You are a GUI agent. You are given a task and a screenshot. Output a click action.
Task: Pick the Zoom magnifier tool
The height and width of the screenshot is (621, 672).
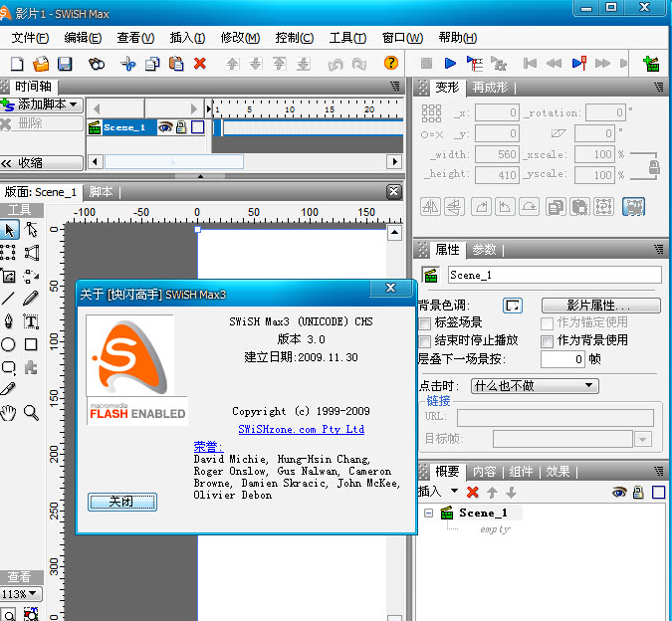pos(31,412)
